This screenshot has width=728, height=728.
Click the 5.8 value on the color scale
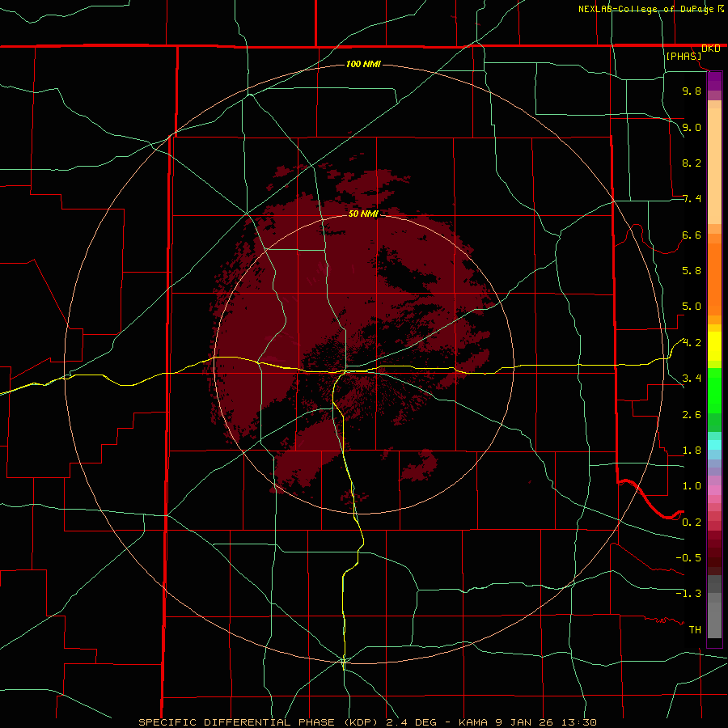(x=692, y=271)
